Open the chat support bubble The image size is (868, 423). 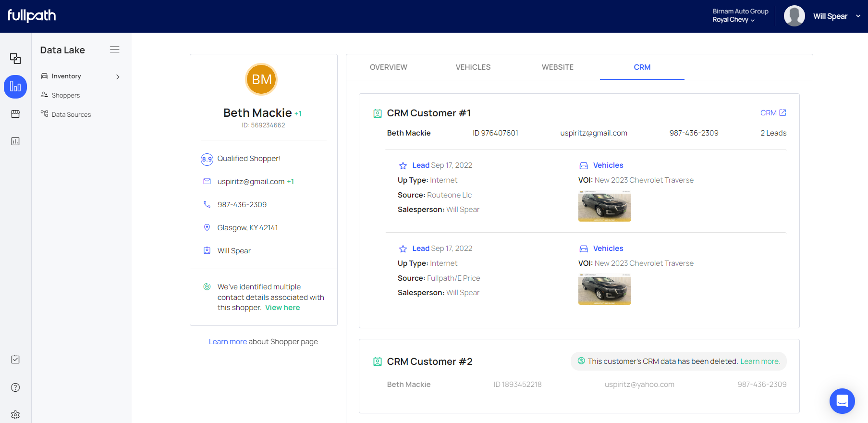click(x=842, y=401)
